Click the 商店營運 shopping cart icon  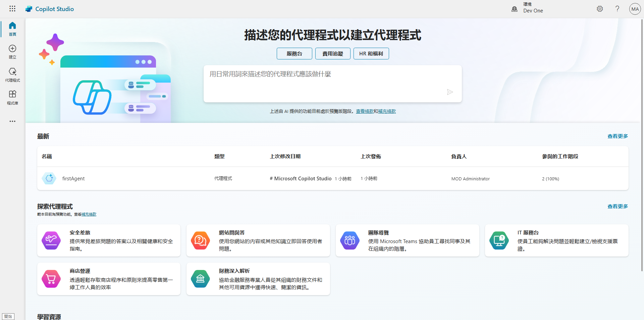[x=51, y=279]
